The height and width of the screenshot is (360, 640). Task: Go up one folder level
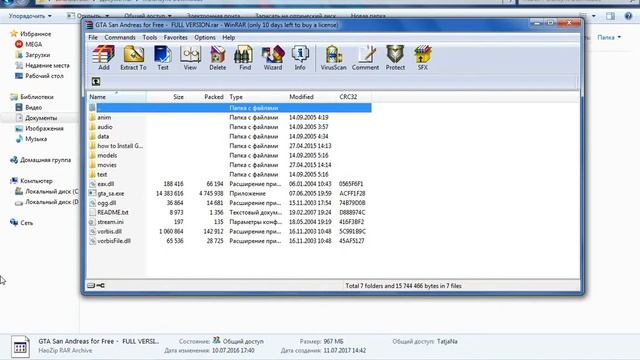96,82
